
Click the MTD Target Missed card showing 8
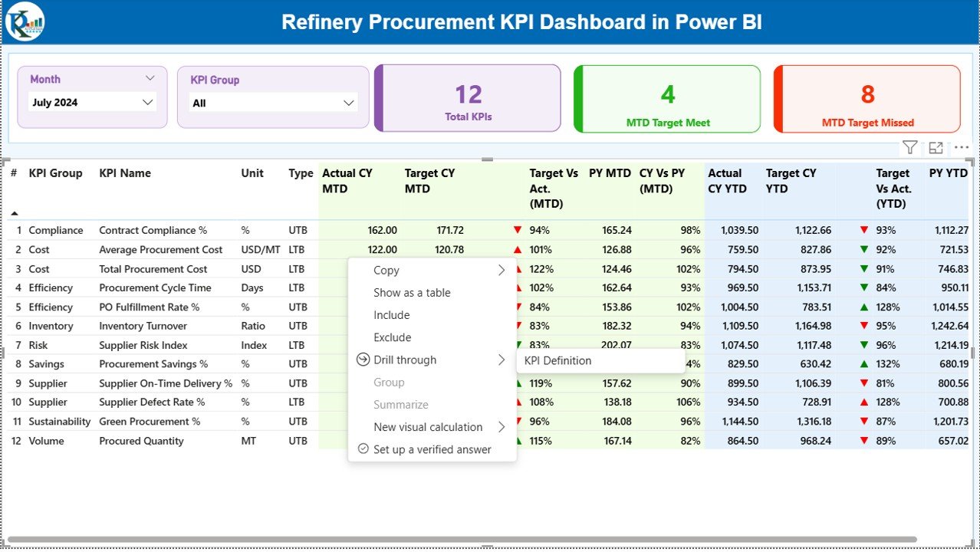click(x=867, y=98)
